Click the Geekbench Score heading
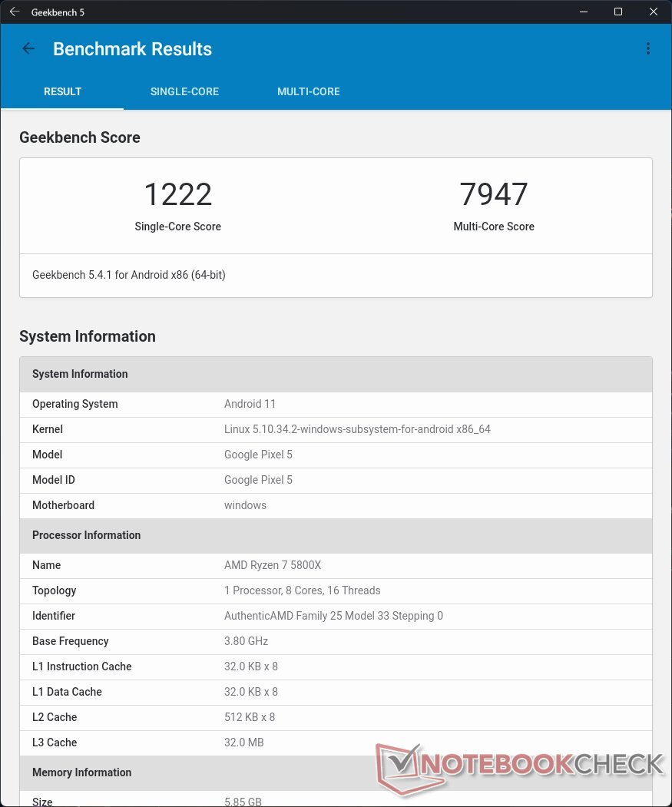 (80, 137)
